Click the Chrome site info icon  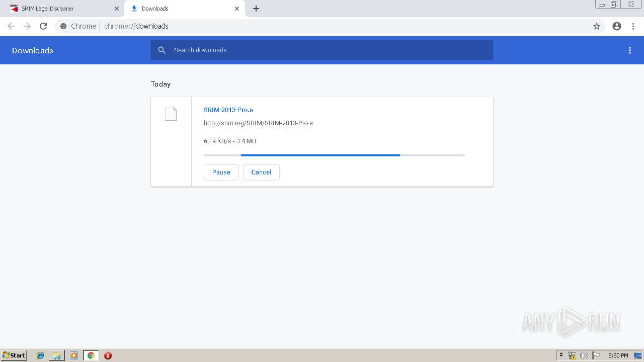[x=63, y=26]
